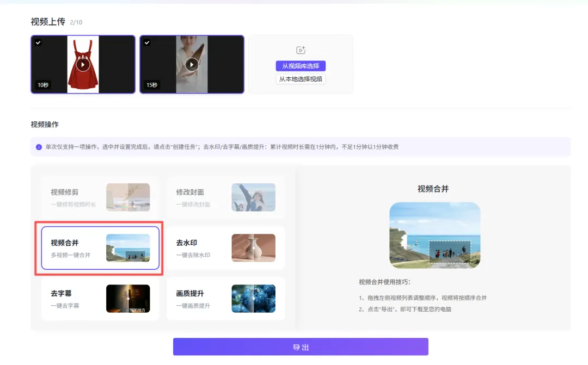Click the 一键去除水印 subtitle
The width and height of the screenshot is (588, 365).
point(193,255)
